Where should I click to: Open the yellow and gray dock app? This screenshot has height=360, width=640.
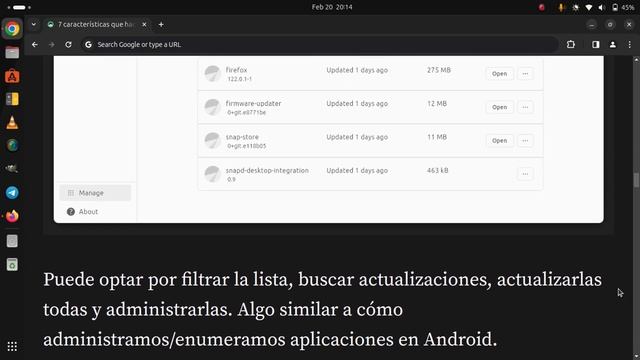pos(12,99)
